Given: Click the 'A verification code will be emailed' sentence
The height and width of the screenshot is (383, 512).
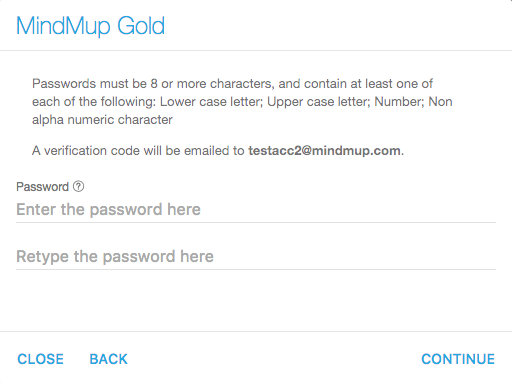Looking at the screenshot, I should click(x=218, y=151).
